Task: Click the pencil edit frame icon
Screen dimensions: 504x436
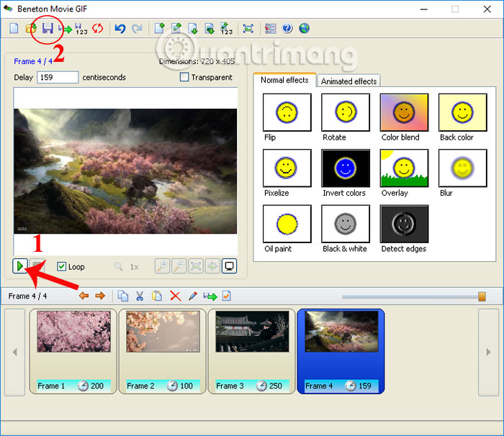Action: (x=192, y=296)
